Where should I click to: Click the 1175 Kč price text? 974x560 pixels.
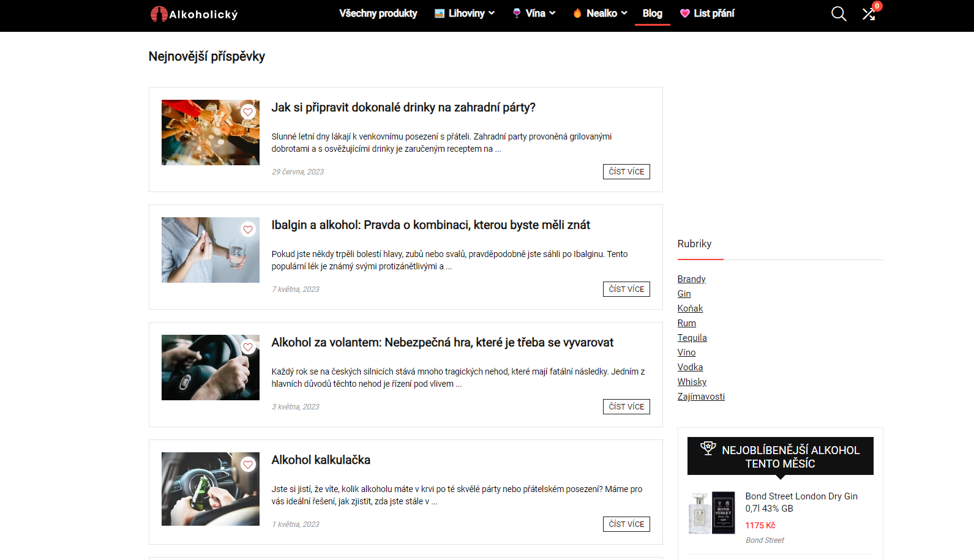point(760,525)
